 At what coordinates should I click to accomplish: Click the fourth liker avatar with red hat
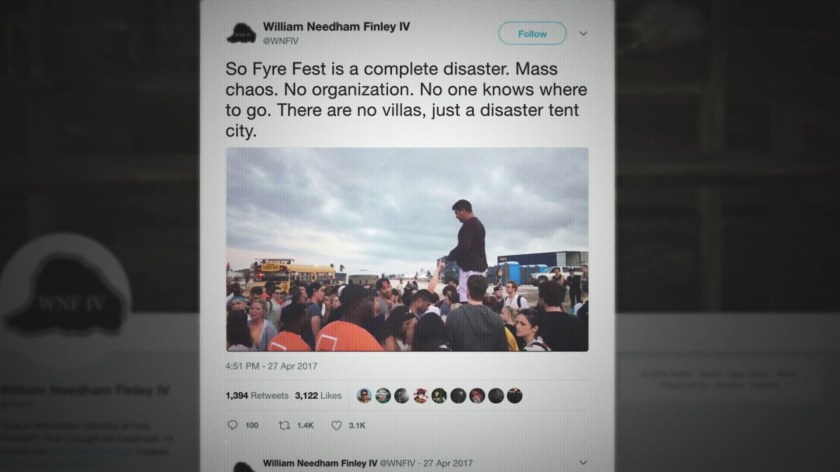pos(421,396)
